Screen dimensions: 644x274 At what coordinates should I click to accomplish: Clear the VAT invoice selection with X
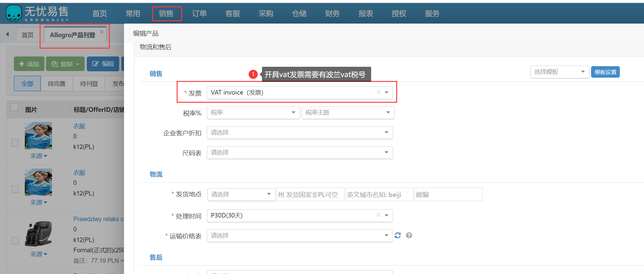coord(378,92)
